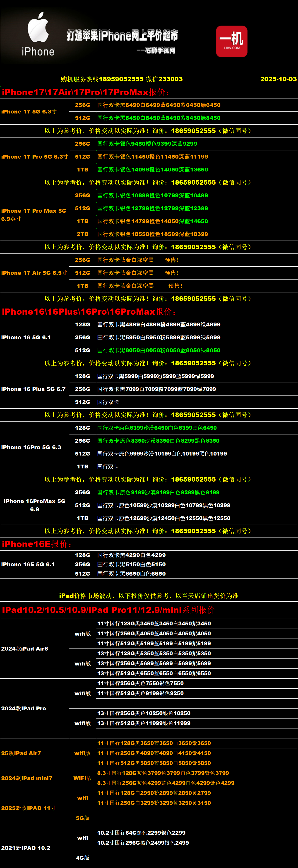The height and width of the screenshot is (868, 298).
Task: Click the hotline number 18959052555
Action: [121, 79]
